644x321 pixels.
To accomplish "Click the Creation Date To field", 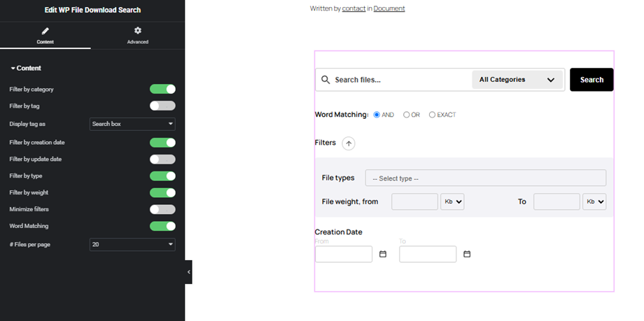I will click(x=428, y=254).
